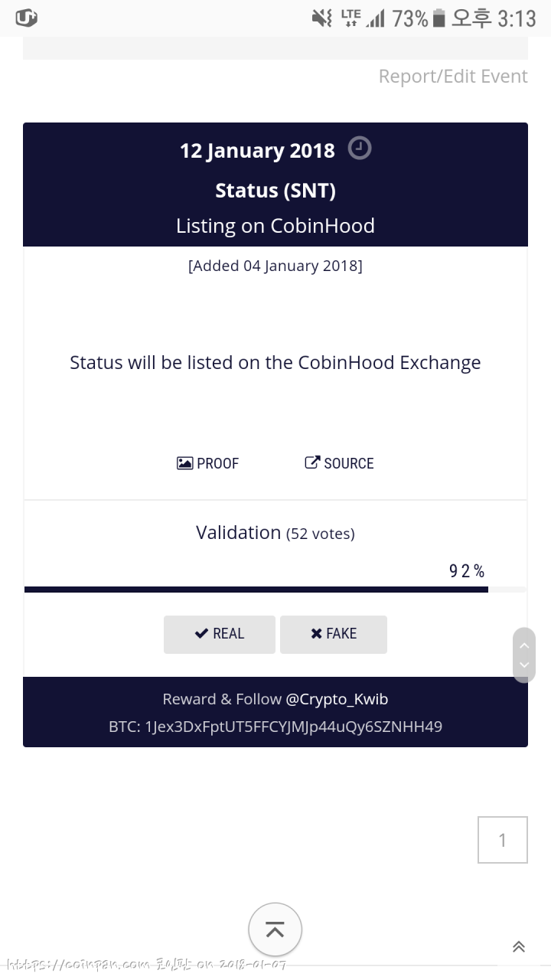
Task: Tap the Listing on CobinHood heading
Action: [275, 226]
